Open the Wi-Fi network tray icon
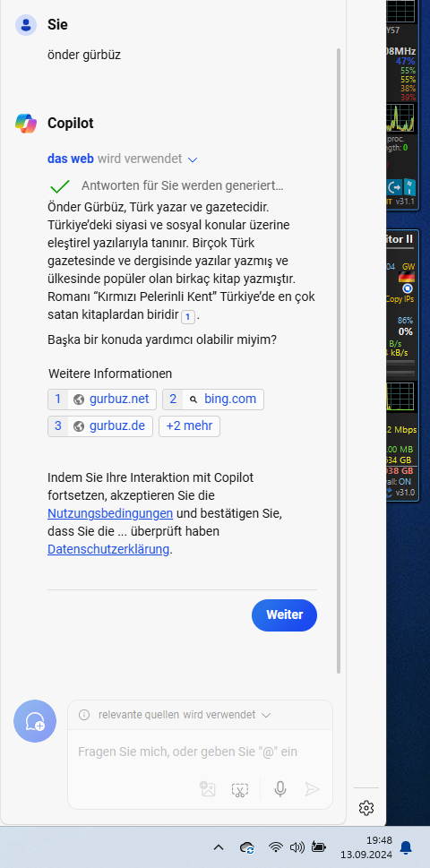The width and height of the screenshot is (430, 868). [275, 847]
